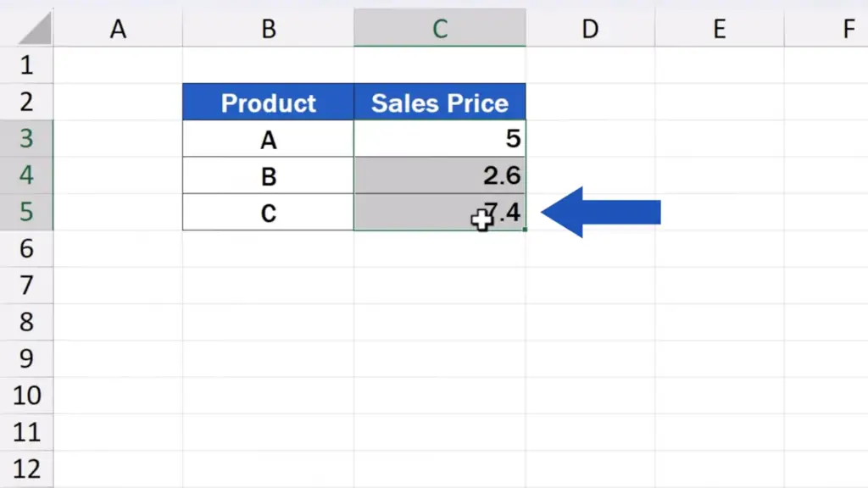Click row 12 header
868x488 pixels.
coord(26,469)
